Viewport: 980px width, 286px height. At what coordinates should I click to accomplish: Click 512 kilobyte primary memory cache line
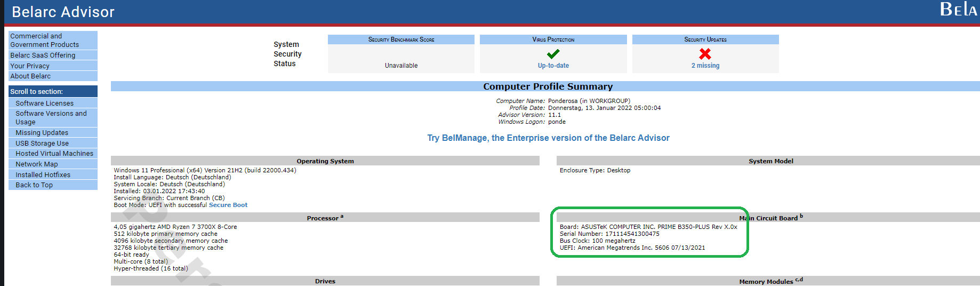165,234
